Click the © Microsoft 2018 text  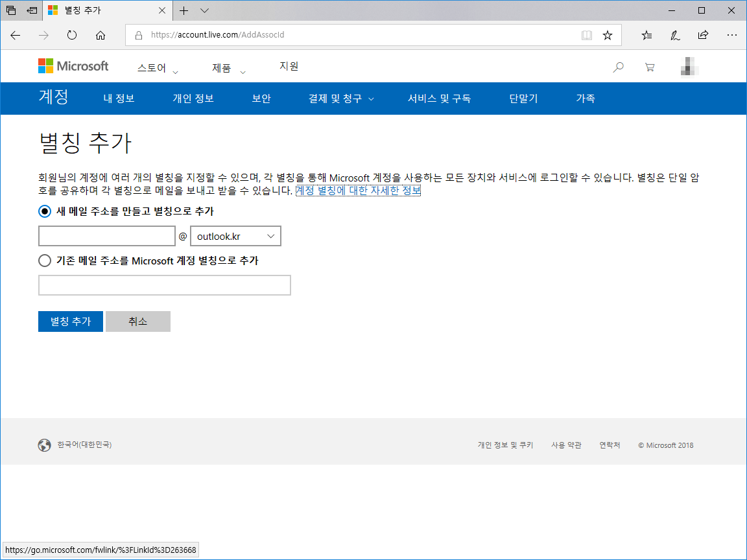[665, 445]
